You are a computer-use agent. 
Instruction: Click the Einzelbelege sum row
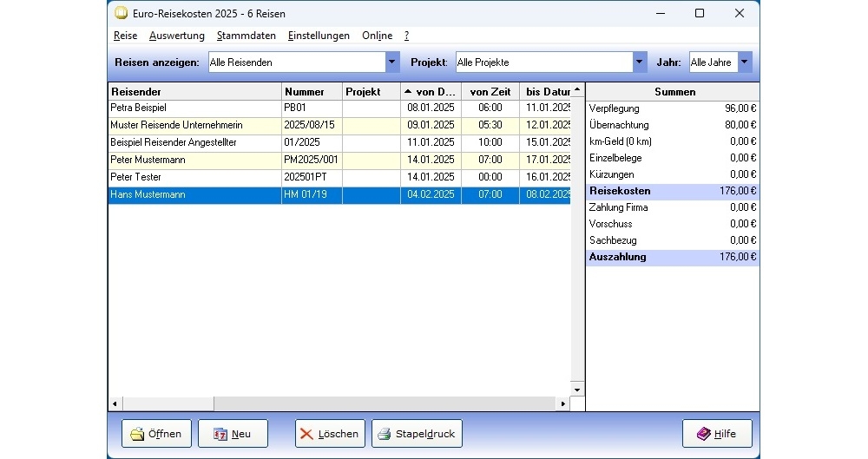(673, 159)
